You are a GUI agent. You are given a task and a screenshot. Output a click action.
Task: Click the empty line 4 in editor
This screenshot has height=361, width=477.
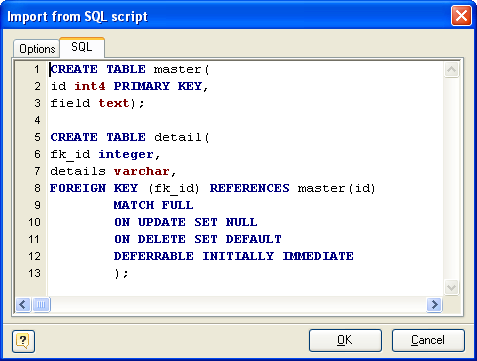coord(246,120)
